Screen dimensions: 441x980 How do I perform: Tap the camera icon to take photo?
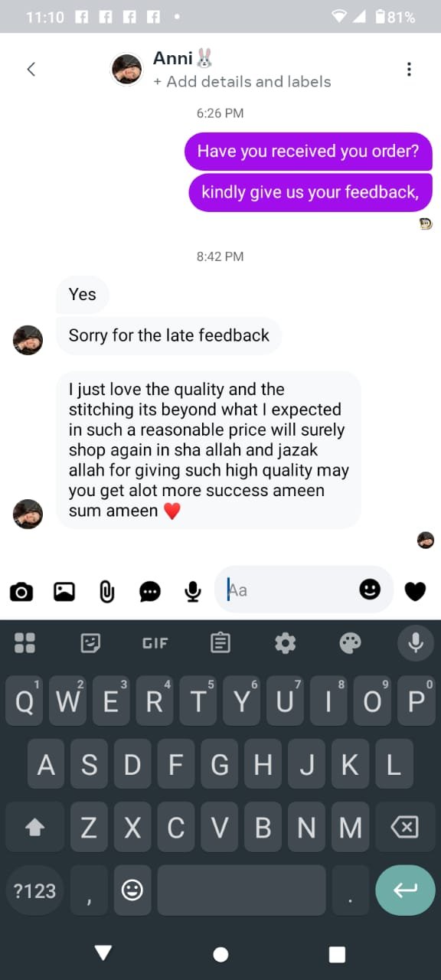click(x=21, y=591)
